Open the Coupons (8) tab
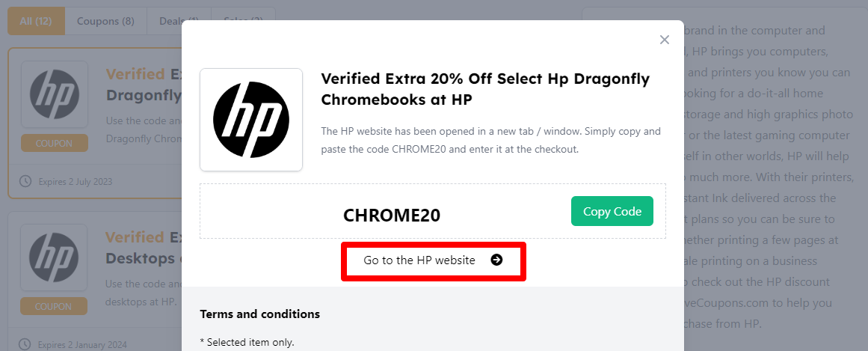This screenshot has height=351, width=868. pos(105,21)
